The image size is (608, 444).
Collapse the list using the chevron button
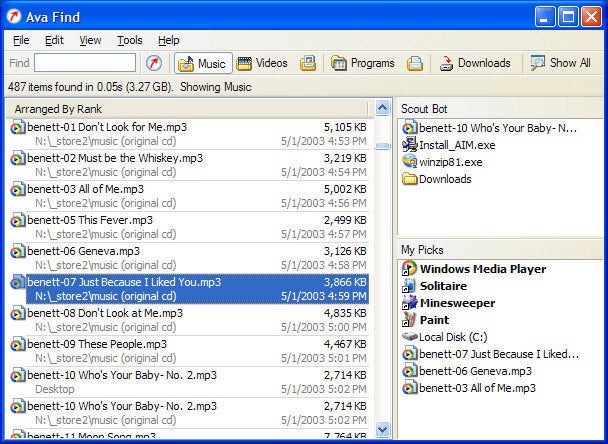tap(383, 108)
